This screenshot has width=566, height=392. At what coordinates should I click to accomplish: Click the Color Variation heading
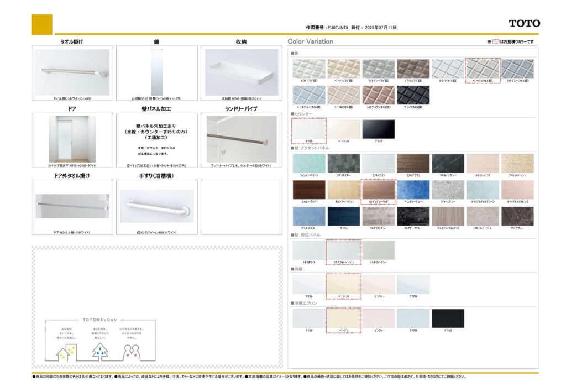311,41
